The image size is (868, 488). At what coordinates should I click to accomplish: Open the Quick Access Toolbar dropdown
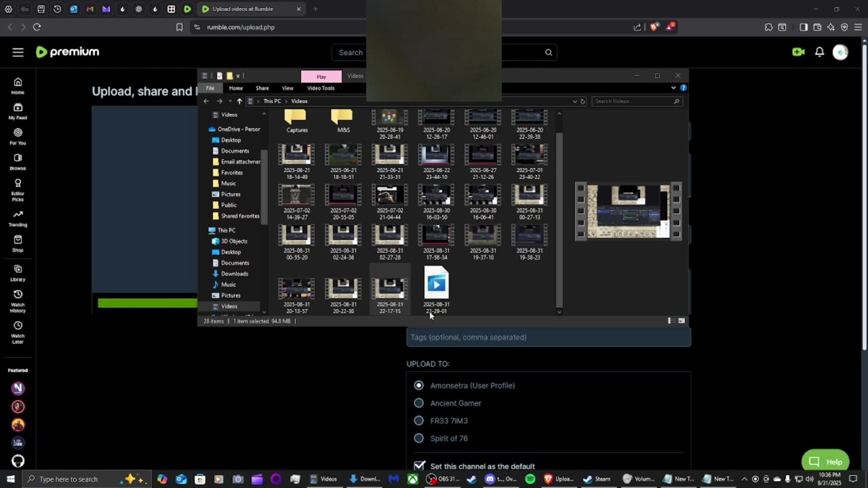pos(238,76)
